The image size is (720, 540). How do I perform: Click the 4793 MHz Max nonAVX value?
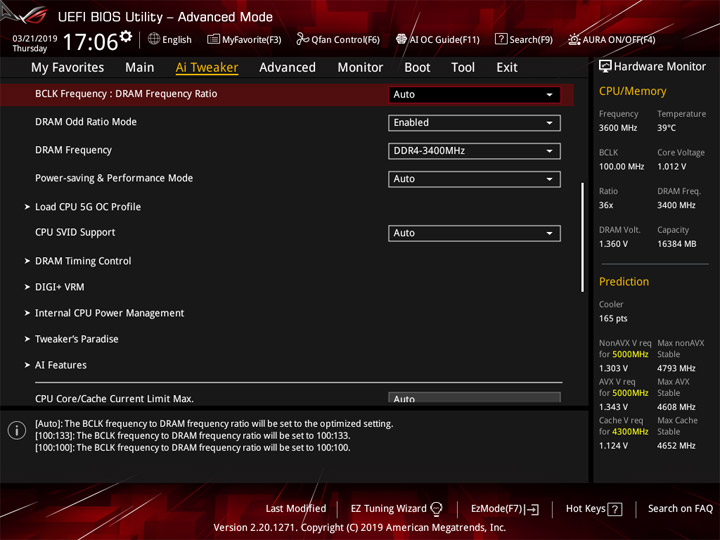[676, 368]
